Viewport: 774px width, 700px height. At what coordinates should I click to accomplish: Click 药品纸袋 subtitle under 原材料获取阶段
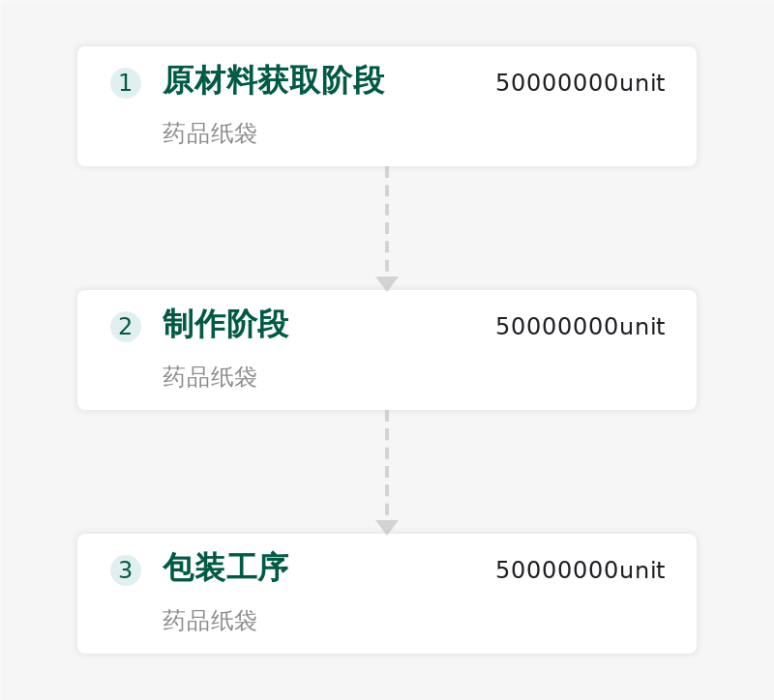(x=210, y=133)
